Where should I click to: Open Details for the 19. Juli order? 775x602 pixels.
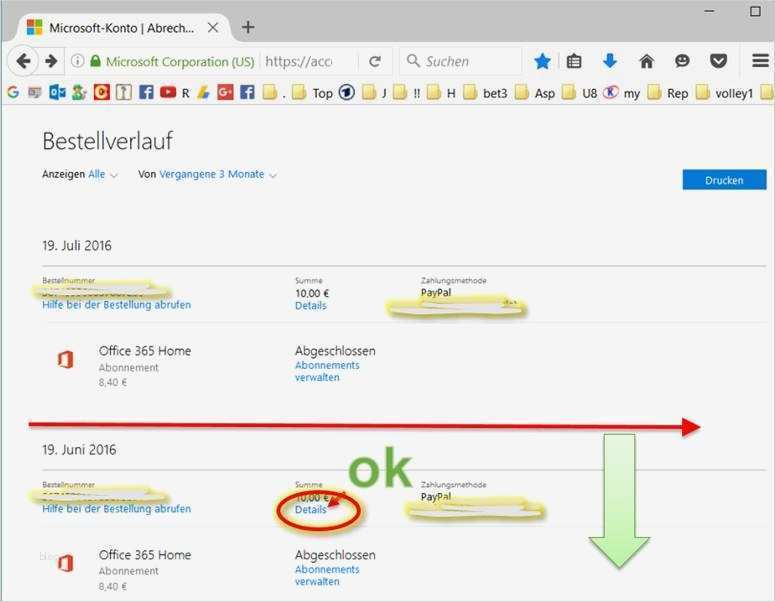click(311, 306)
